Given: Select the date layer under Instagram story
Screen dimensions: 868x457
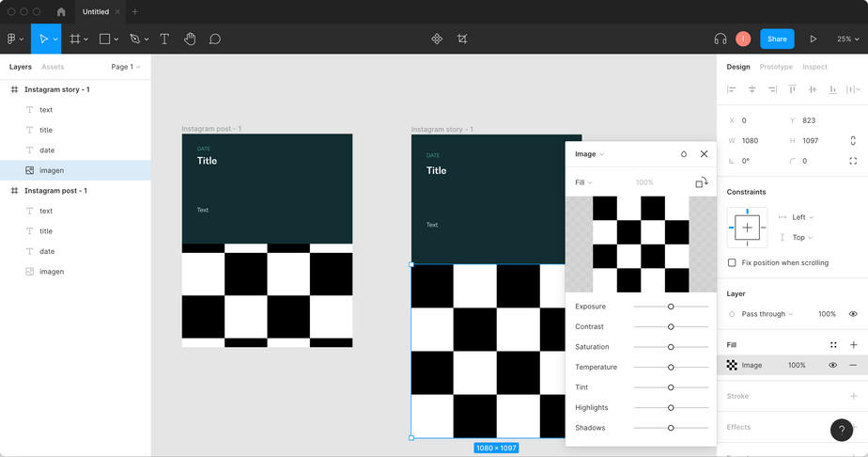Looking at the screenshot, I should [x=47, y=150].
